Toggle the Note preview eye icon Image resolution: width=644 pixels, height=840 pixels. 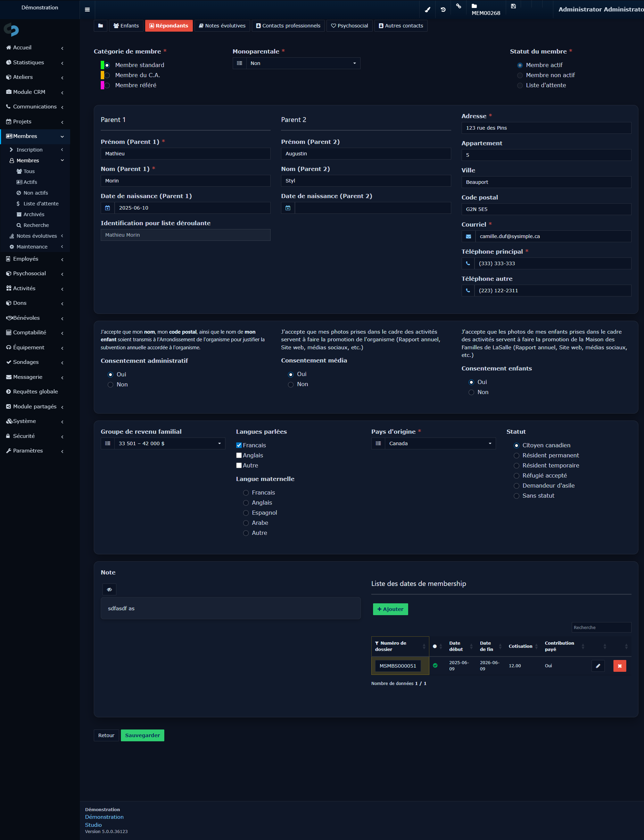click(109, 589)
